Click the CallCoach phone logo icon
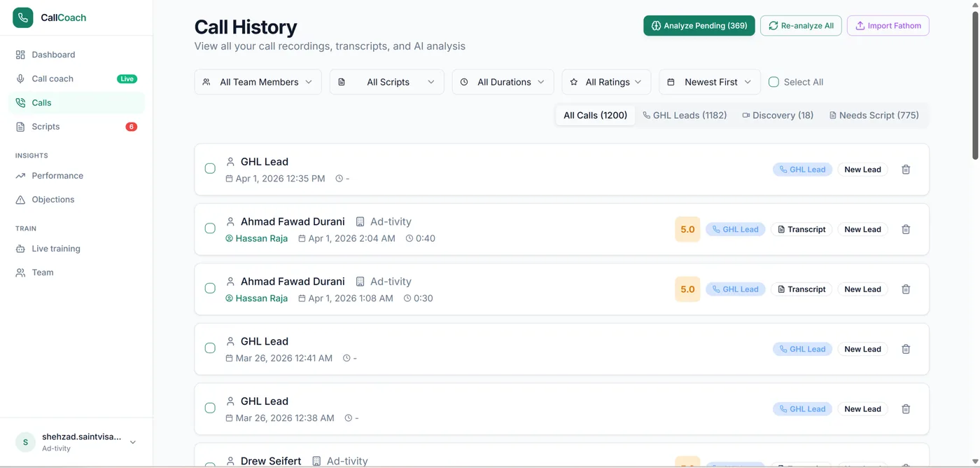Image resolution: width=980 pixels, height=468 pixels. click(23, 18)
